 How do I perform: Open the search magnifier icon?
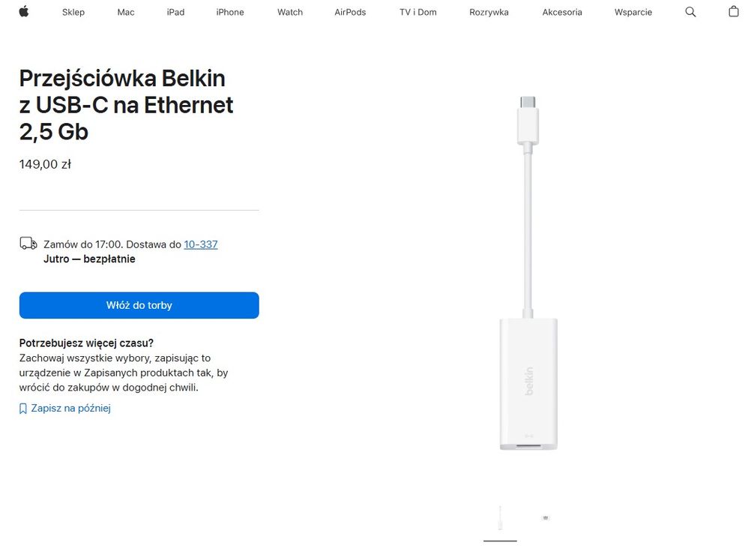point(690,12)
